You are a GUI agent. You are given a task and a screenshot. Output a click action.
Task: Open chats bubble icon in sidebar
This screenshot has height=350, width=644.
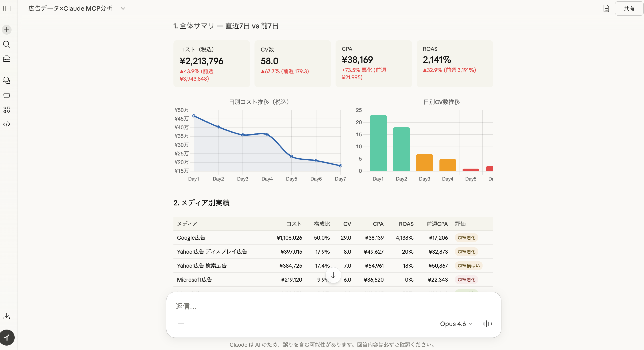(x=7, y=80)
